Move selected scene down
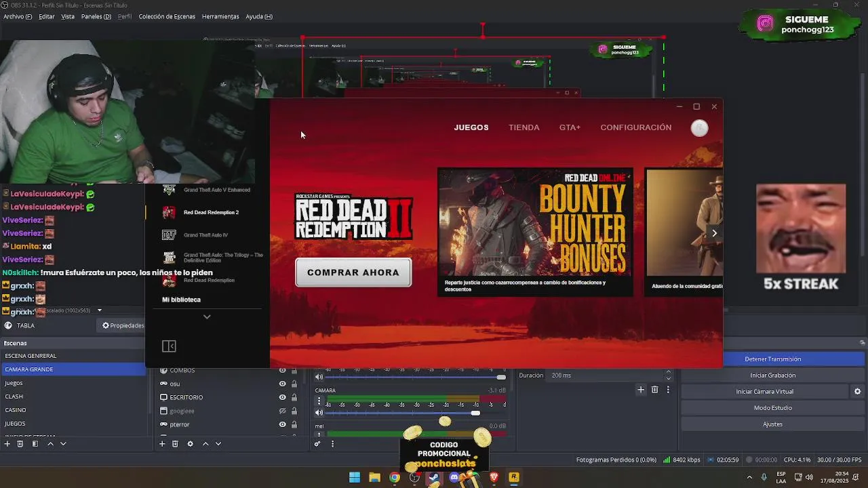The width and height of the screenshot is (868, 488). click(x=63, y=443)
